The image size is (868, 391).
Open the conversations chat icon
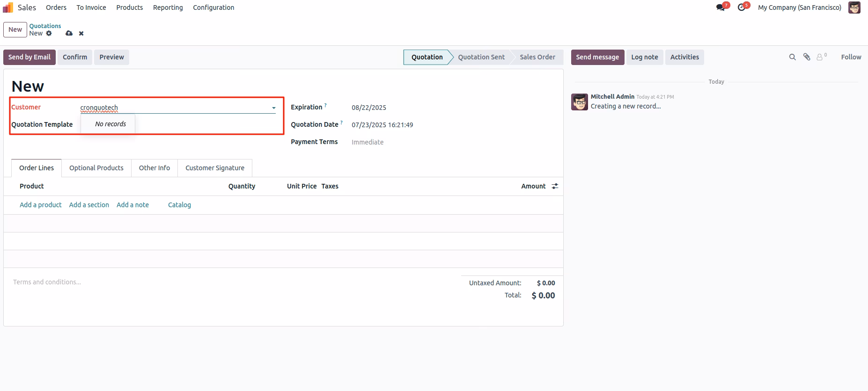coord(721,7)
